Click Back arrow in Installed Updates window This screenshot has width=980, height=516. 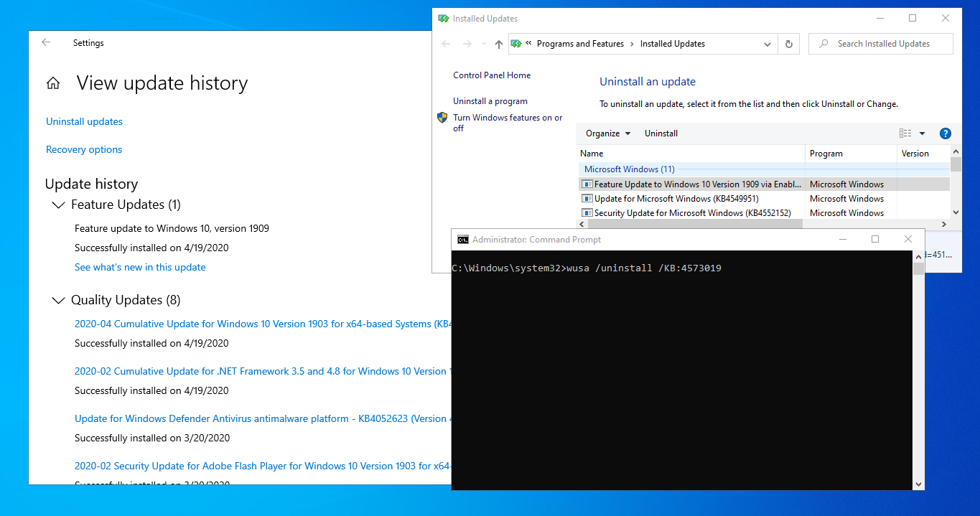(446, 44)
